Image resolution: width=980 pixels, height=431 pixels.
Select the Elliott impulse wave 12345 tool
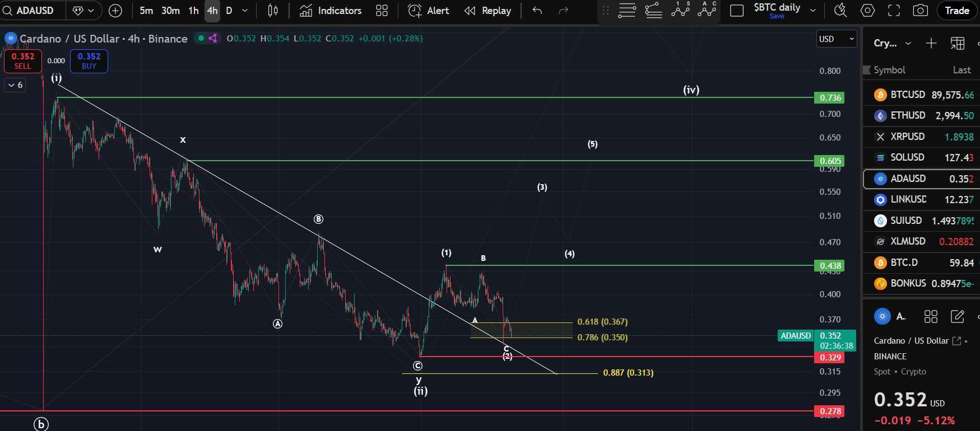click(681, 10)
